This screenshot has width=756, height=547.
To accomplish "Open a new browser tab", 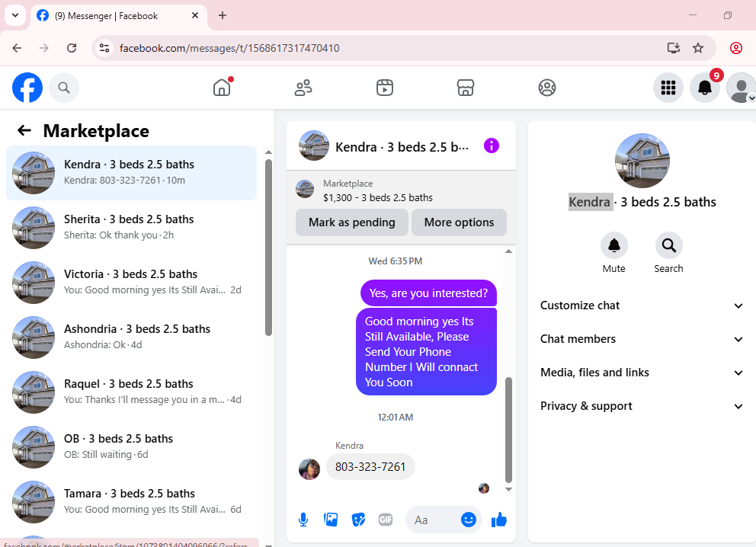I will tap(223, 15).
